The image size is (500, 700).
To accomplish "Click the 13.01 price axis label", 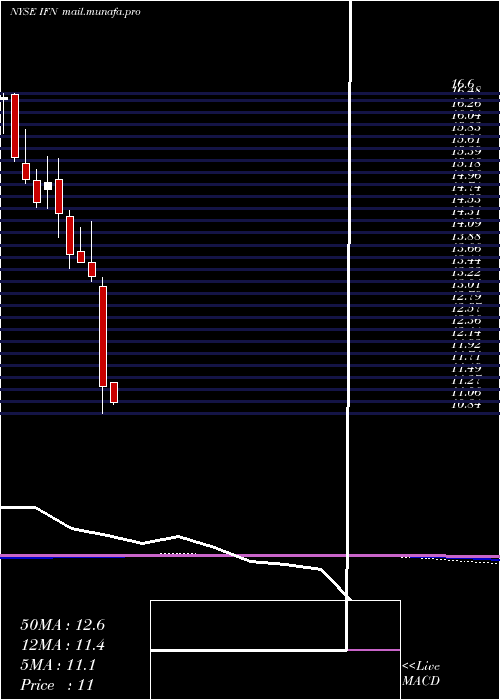I will (466, 284).
